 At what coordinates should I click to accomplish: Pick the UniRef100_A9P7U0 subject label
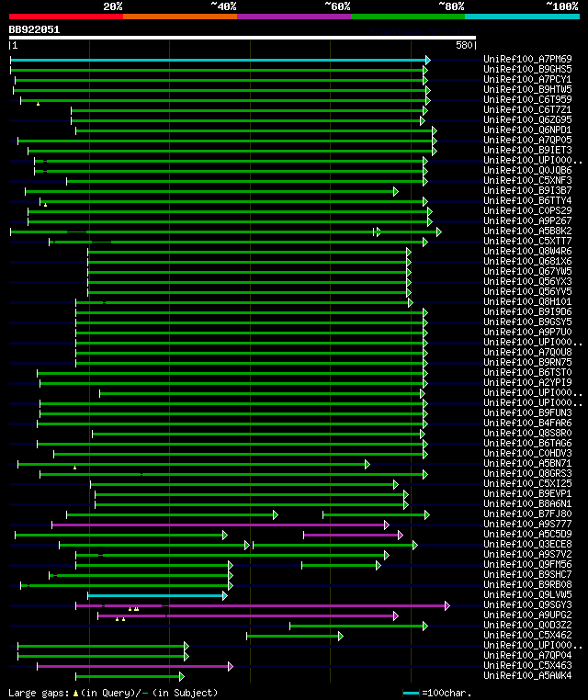point(527,332)
